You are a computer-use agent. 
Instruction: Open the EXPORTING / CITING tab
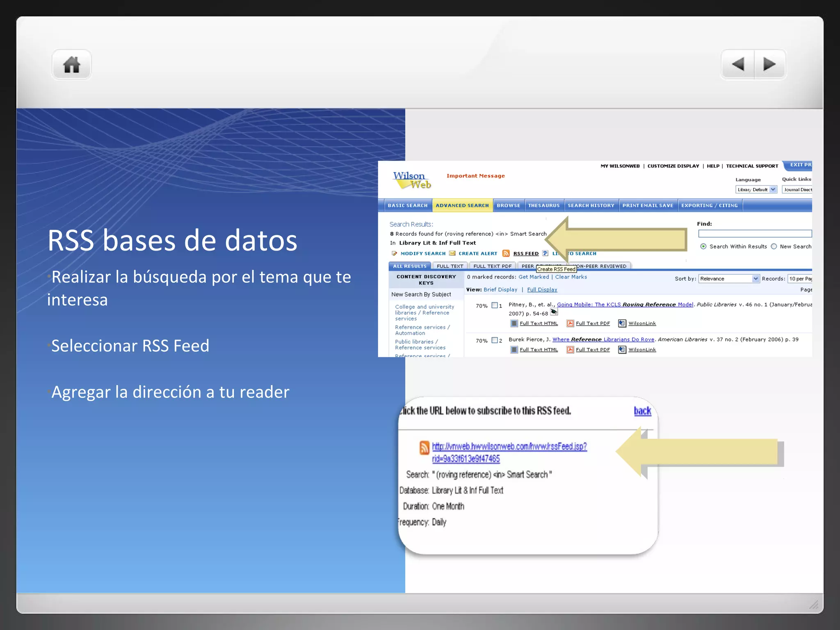710,205
